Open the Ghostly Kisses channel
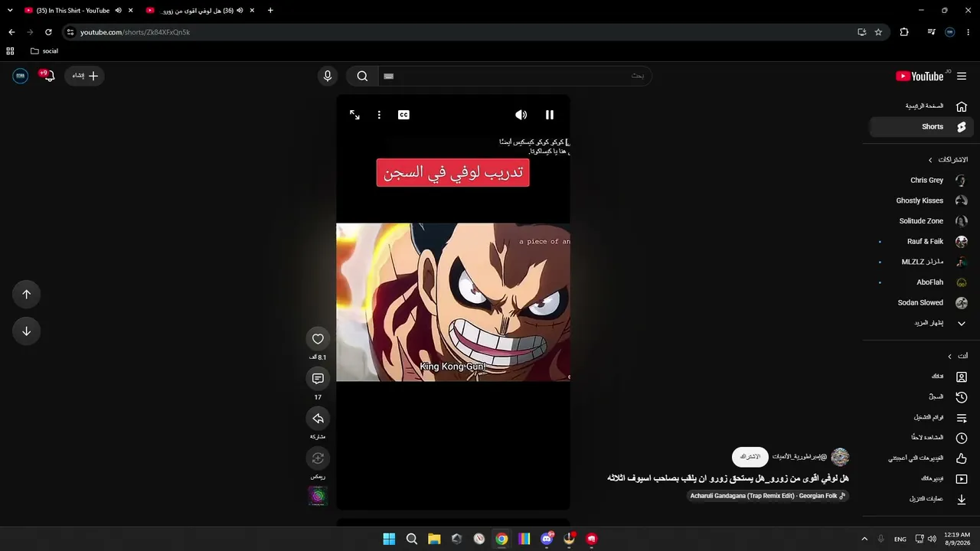This screenshot has height=551, width=980. [922, 201]
